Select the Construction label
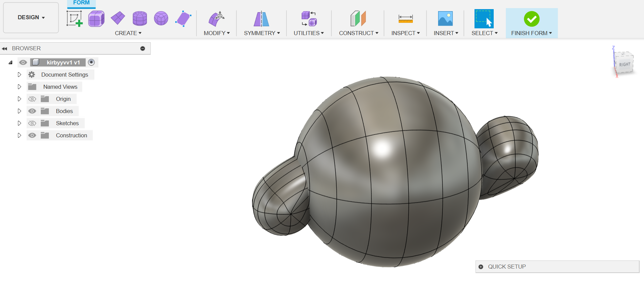644x303 pixels. point(71,135)
